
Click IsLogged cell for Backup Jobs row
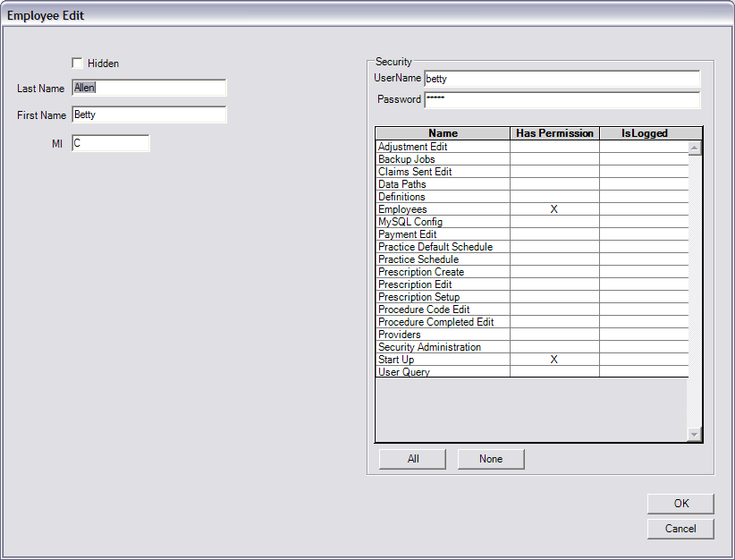click(x=644, y=159)
